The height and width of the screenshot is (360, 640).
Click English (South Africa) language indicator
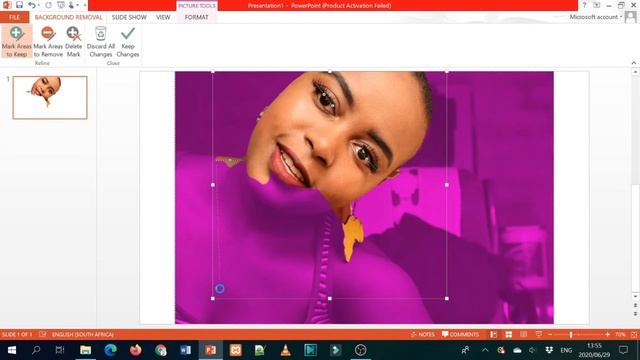[x=83, y=334]
